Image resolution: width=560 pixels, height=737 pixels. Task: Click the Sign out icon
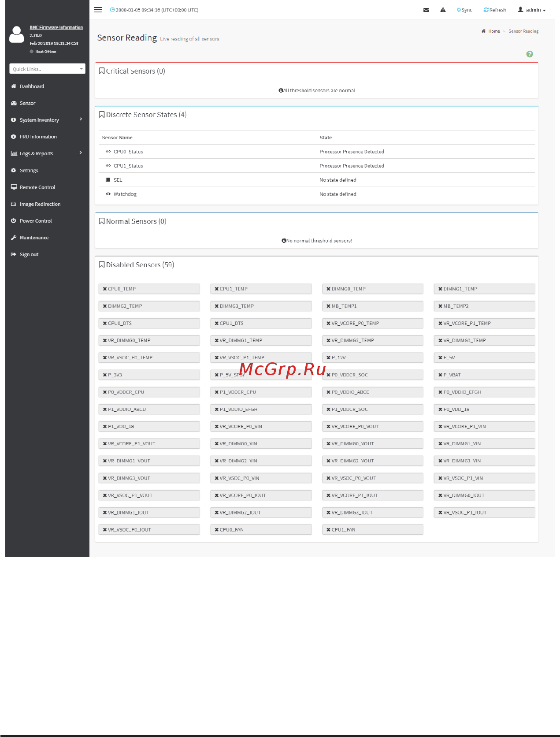(14, 254)
